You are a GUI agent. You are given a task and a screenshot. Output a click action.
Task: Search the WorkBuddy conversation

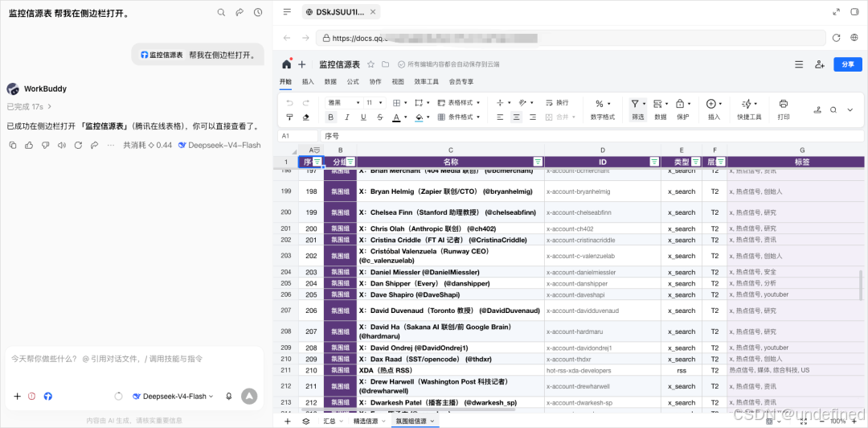(221, 12)
